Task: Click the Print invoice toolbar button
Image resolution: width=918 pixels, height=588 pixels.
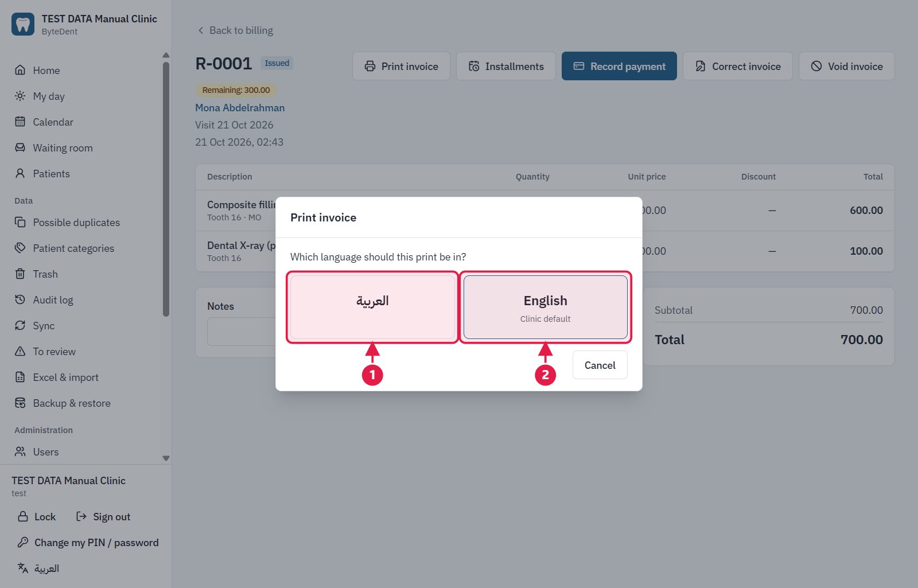Action: [401, 66]
